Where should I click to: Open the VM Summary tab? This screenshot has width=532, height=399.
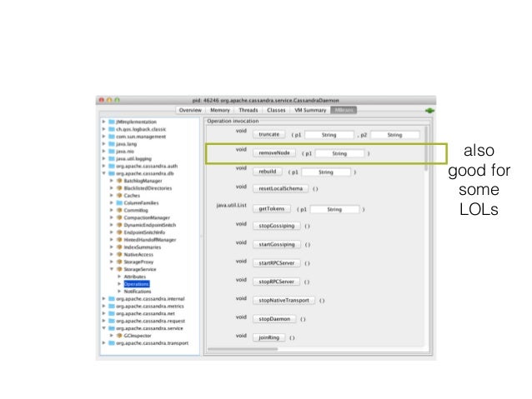pyautogui.click(x=310, y=110)
